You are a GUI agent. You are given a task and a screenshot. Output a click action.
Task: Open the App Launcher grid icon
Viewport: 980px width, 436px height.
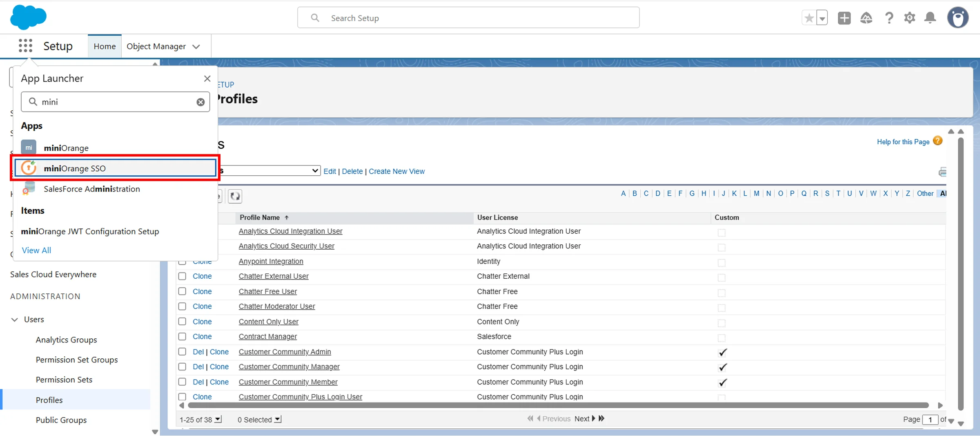(x=25, y=46)
